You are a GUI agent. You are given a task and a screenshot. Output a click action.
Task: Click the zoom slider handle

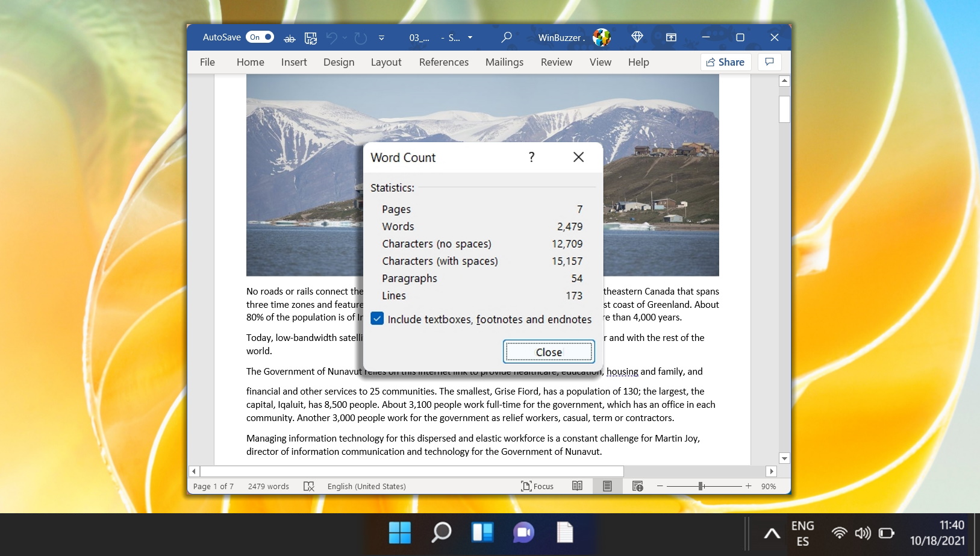pos(701,486)
